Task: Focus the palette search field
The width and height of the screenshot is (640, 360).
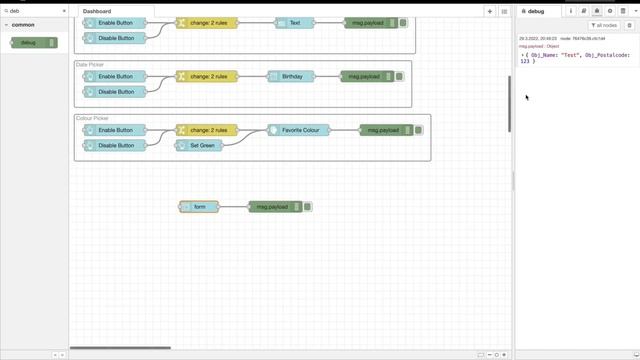Action: 35,11
